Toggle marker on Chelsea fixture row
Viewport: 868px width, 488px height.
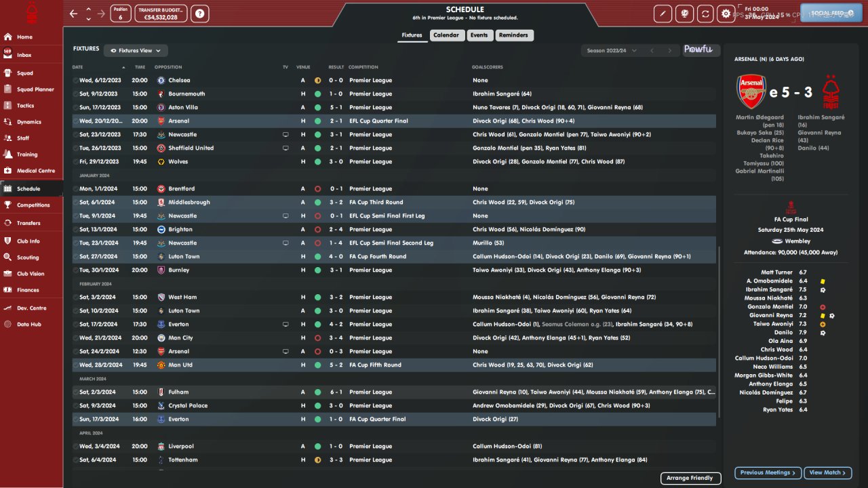tap(75, 80)
